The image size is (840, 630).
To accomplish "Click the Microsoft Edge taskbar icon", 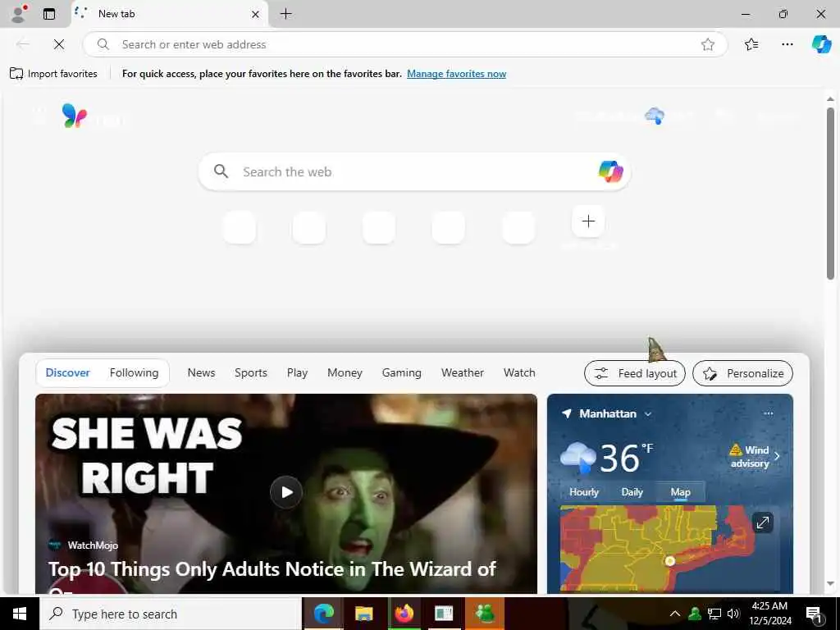I will [323, 614].
